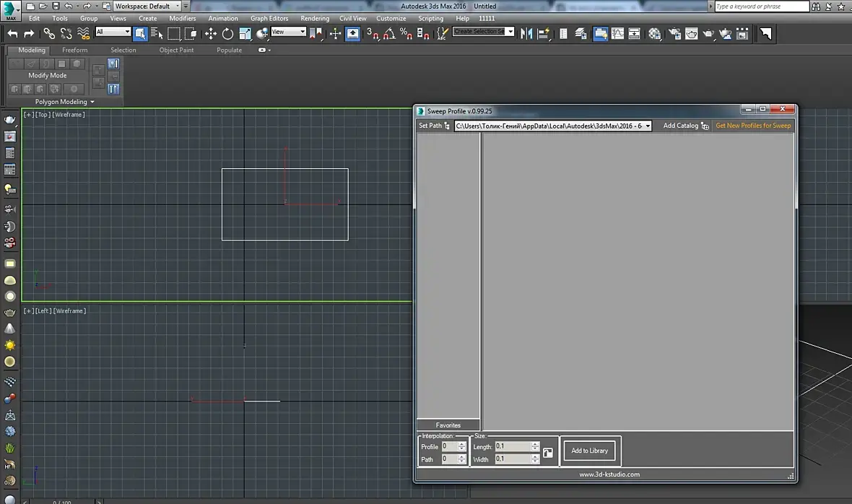
Task: Open the Curve Editor icon
Action: pos(617,33)
